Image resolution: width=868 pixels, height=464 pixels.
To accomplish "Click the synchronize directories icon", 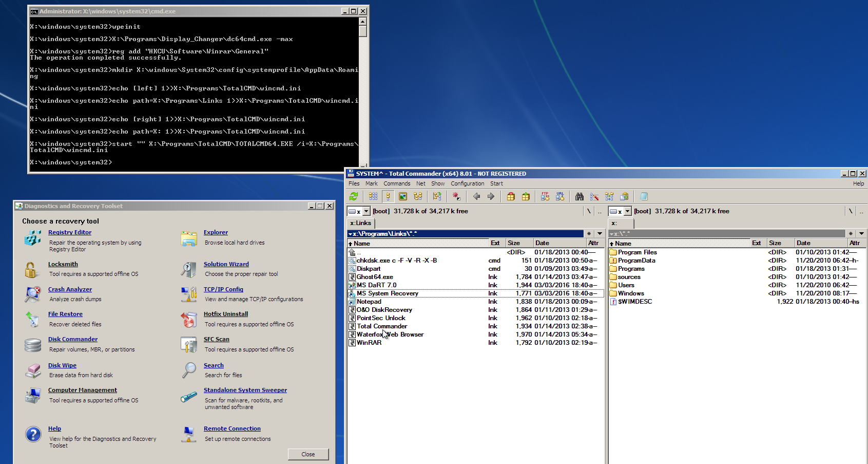I will [x=609, y=196].
